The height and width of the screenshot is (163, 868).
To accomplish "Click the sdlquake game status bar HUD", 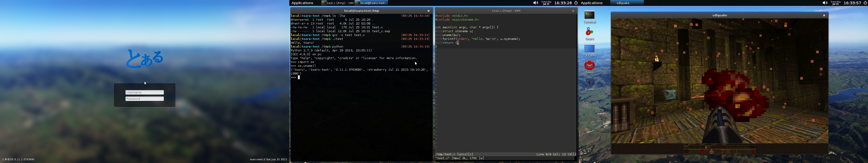I will [x=719, y=149].
